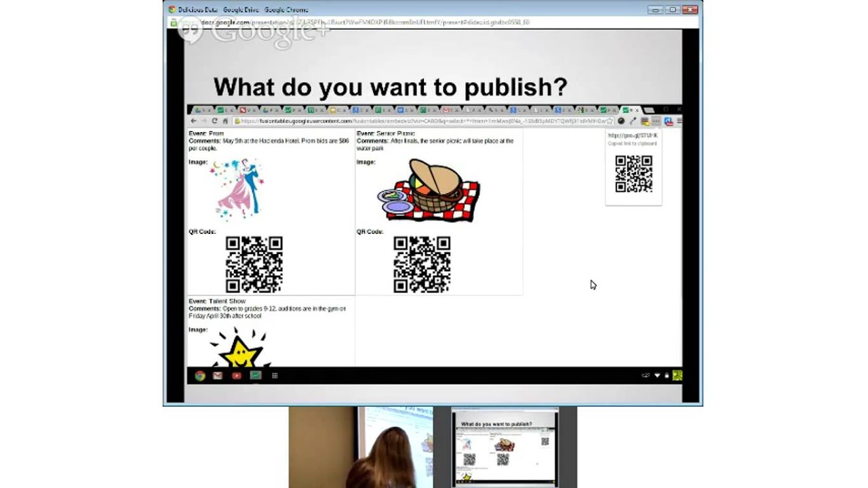Click the QR code in the shortener popup
Viewport: 868px width, 488px height.
click(633, 174)
